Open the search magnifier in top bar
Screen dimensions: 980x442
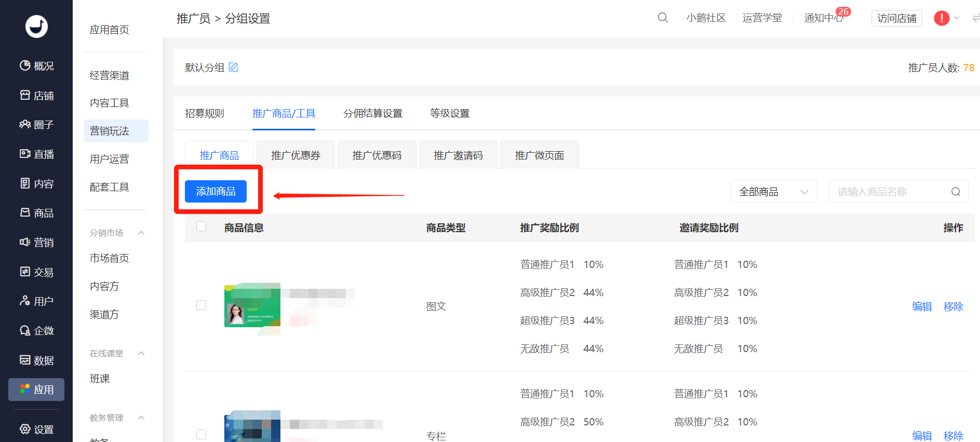click(x=663, y=18)
